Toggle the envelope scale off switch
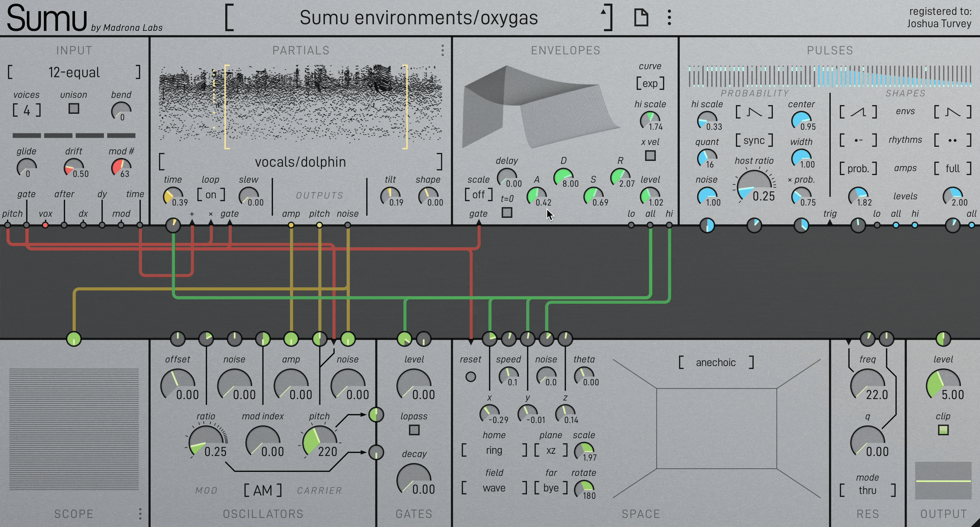 [478, 195]
